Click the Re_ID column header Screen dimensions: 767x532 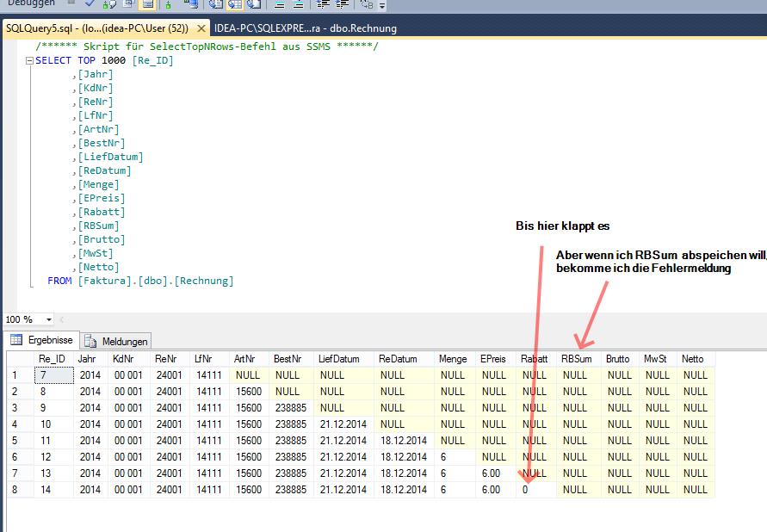(x=54, y=359)
